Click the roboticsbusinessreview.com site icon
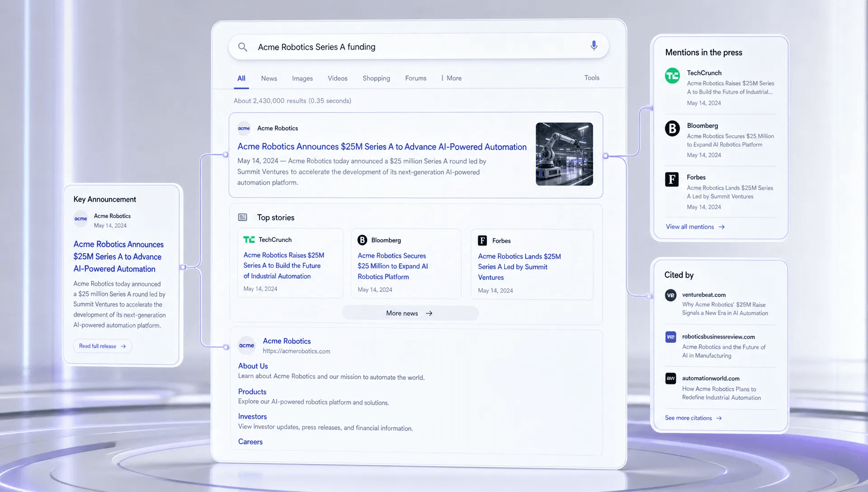 click(670, 337)
